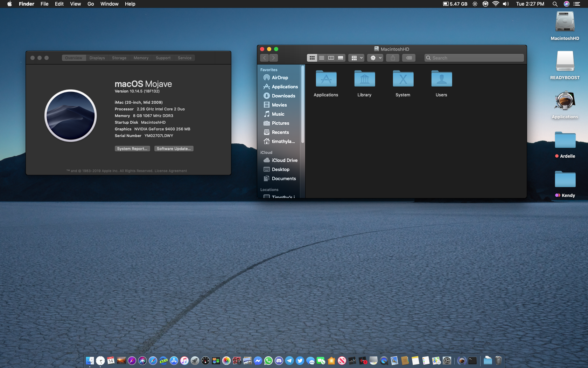Open the Go menu
588x368 pixels.
91,4
